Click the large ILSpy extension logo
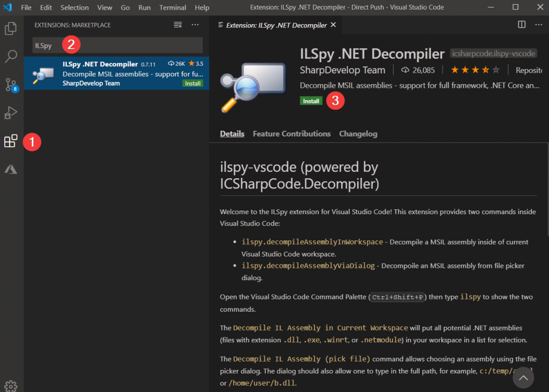The height and width of the screenshot is (392, 549). point(253,87)
